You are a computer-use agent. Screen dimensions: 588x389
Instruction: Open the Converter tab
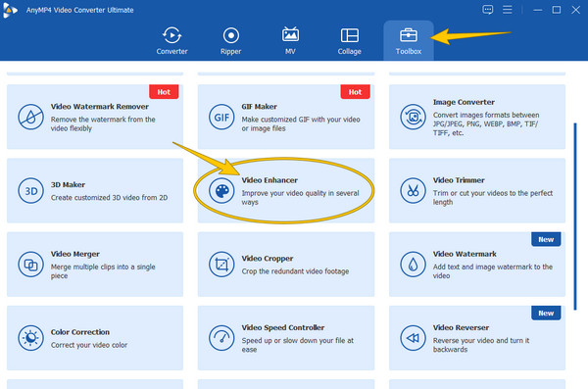tap(171, 41)
